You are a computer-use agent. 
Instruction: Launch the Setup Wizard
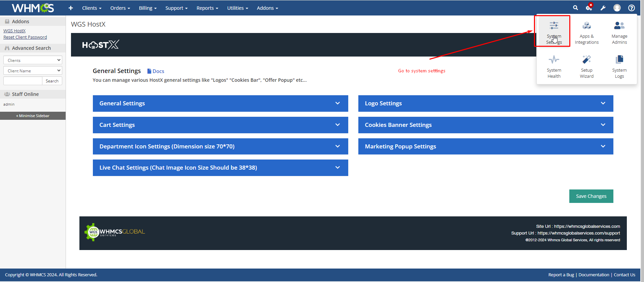tap(586, 67)
